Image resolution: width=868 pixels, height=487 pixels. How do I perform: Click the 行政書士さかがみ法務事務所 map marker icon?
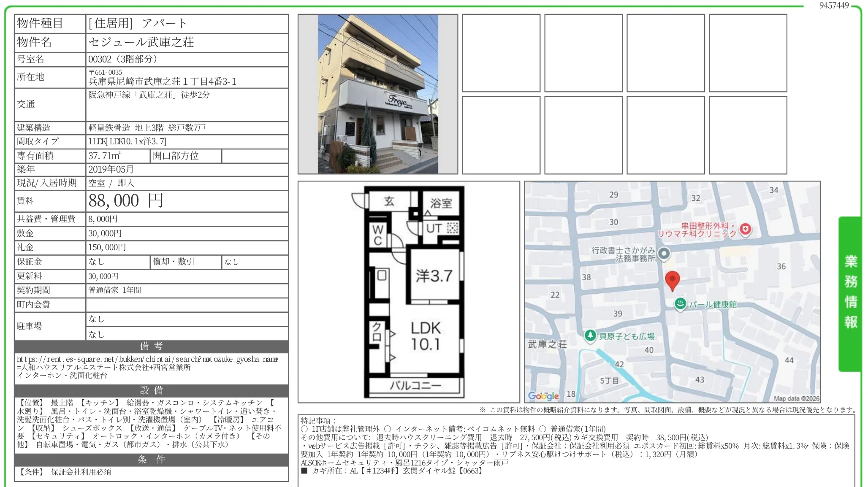click(x=664, y=254)
